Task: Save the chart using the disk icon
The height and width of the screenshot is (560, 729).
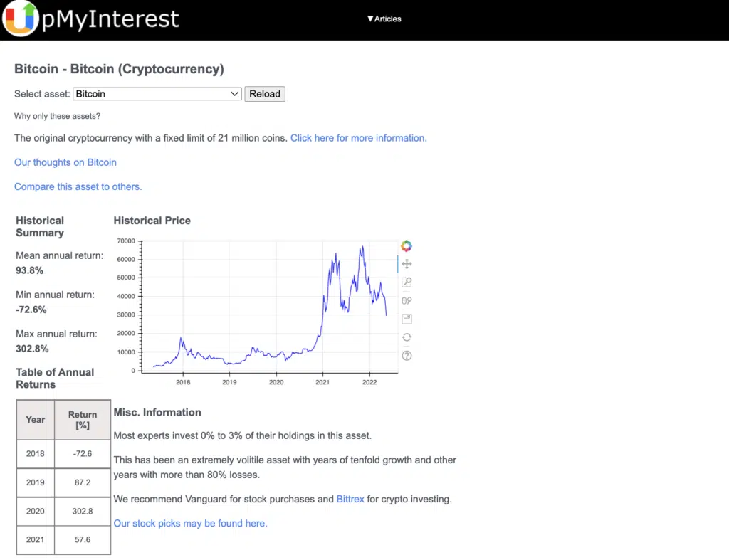Action: [407, 319]
